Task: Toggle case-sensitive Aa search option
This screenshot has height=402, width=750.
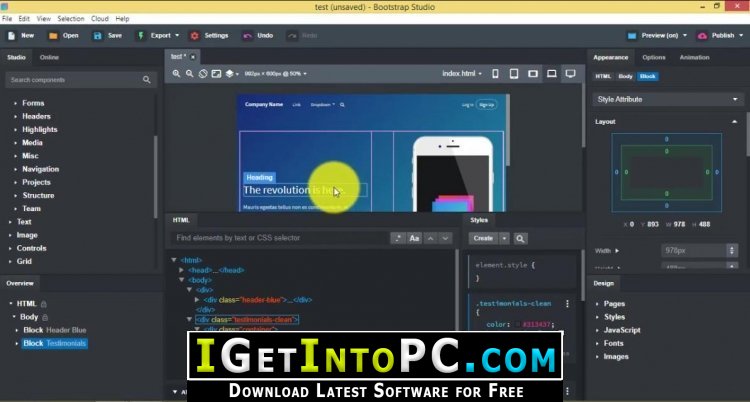Action: (414, 238)
